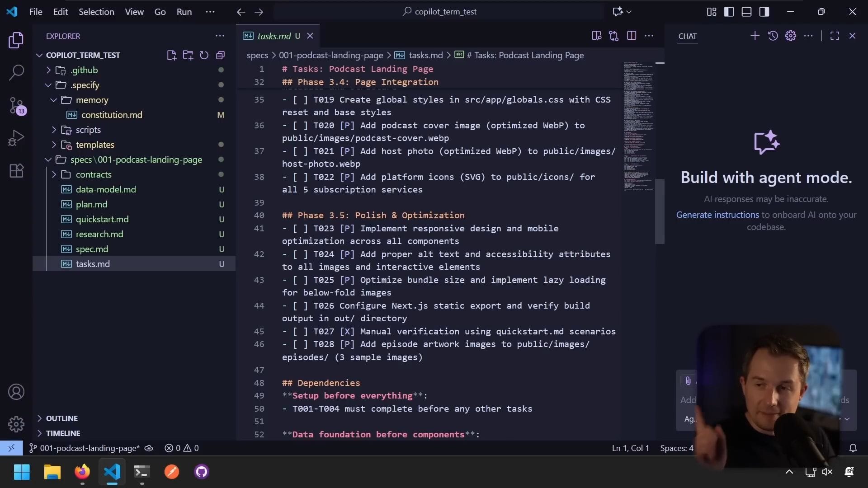This screenshot has width=868, height=488.
Task: Expand the .github folder
Action: [x=84, y=70]
